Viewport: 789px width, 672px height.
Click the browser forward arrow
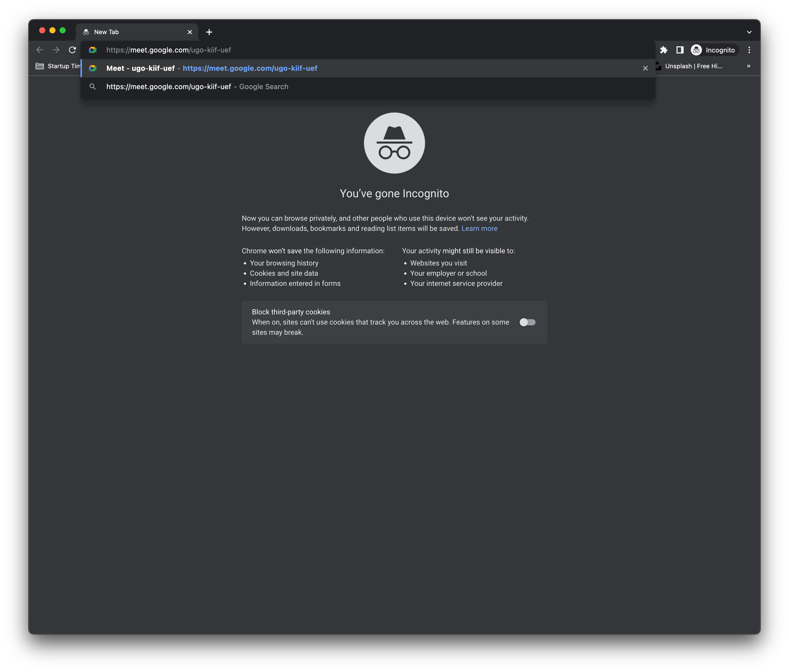56,50
